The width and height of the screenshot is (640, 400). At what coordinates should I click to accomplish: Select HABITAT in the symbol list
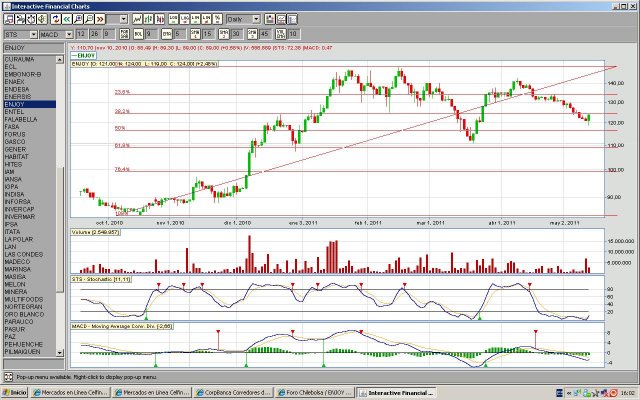(29, 157)
